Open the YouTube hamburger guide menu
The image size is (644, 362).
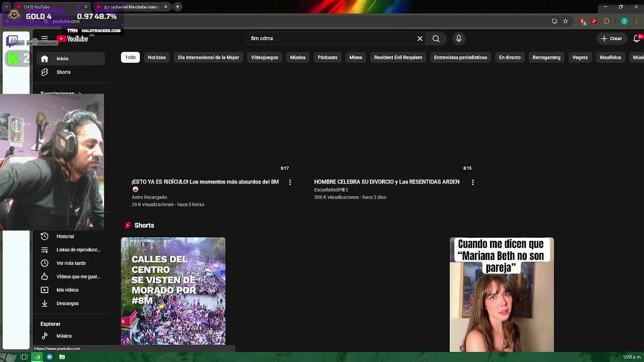point(44,39)
